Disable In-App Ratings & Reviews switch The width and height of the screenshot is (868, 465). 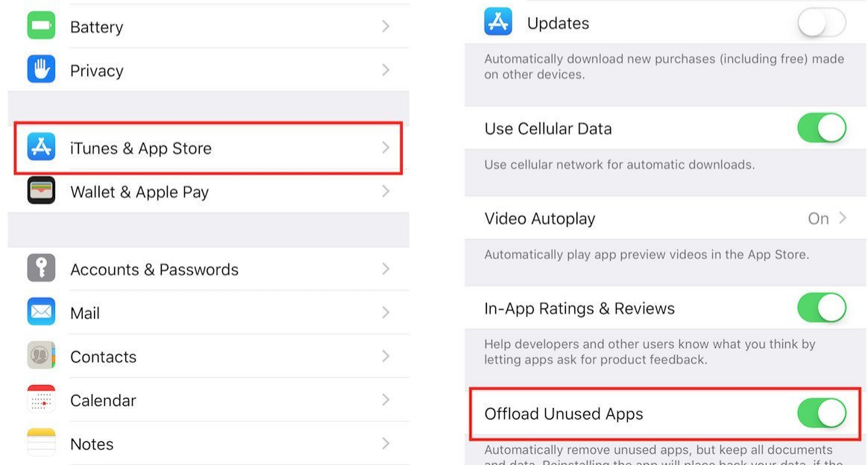822,308
